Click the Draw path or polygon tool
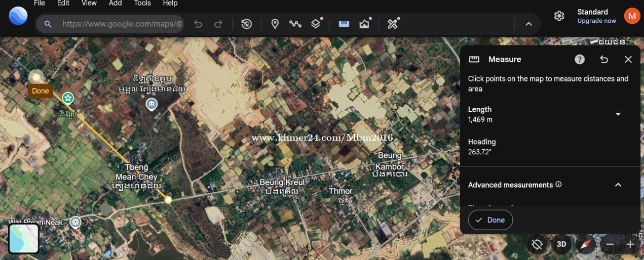This screenshot has height=260, width=644. [295, 24]
